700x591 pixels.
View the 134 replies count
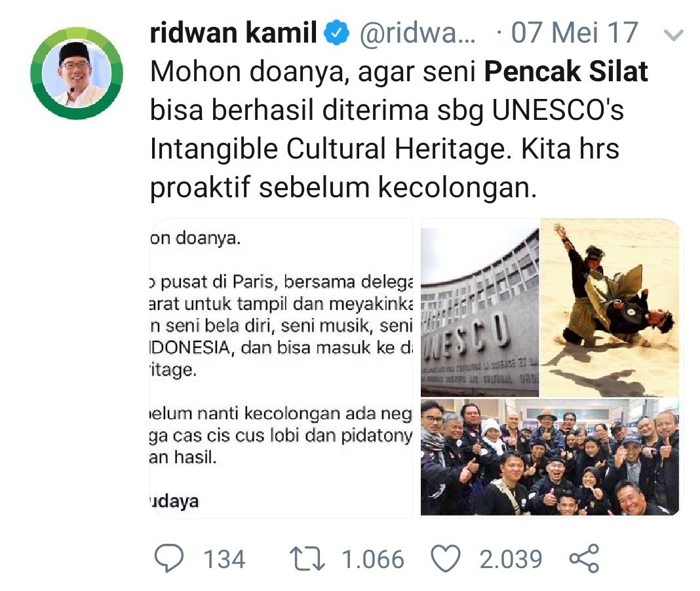(x=224, y=559)
